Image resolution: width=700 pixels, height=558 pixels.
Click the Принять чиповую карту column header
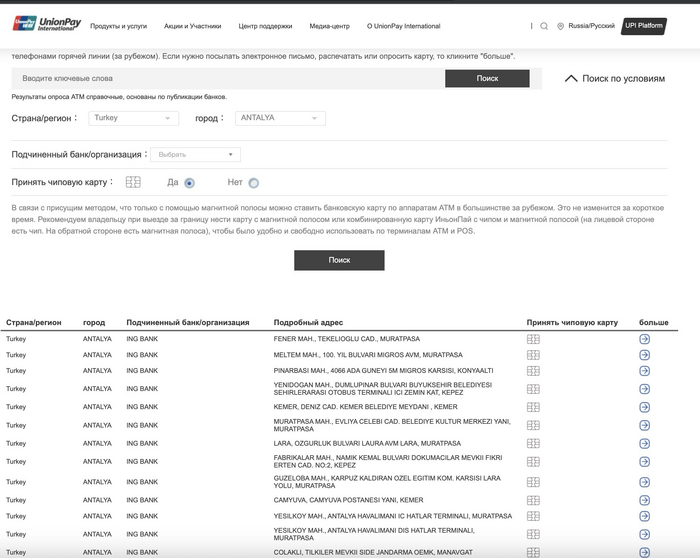[572, 322]
